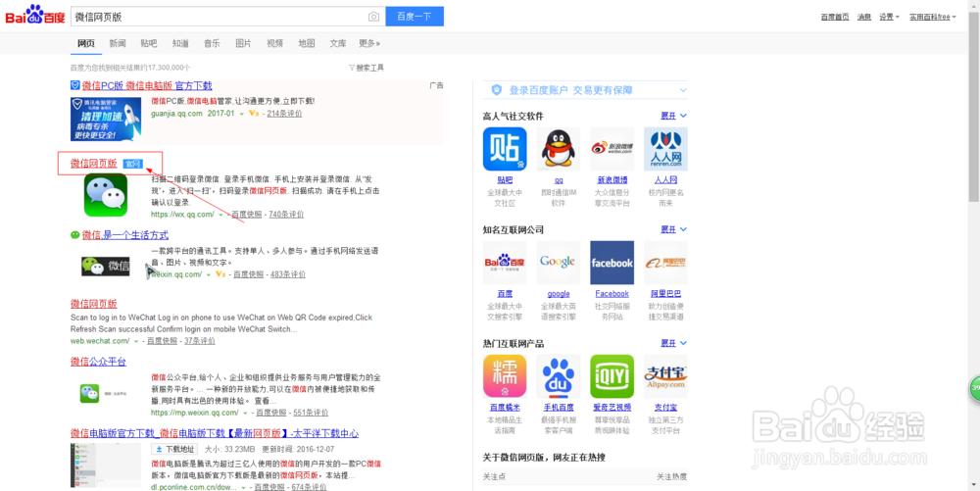Open the 支付宝 Alipay icon
The height and width of the screenshot is (491, 980).
pos(665,376)
